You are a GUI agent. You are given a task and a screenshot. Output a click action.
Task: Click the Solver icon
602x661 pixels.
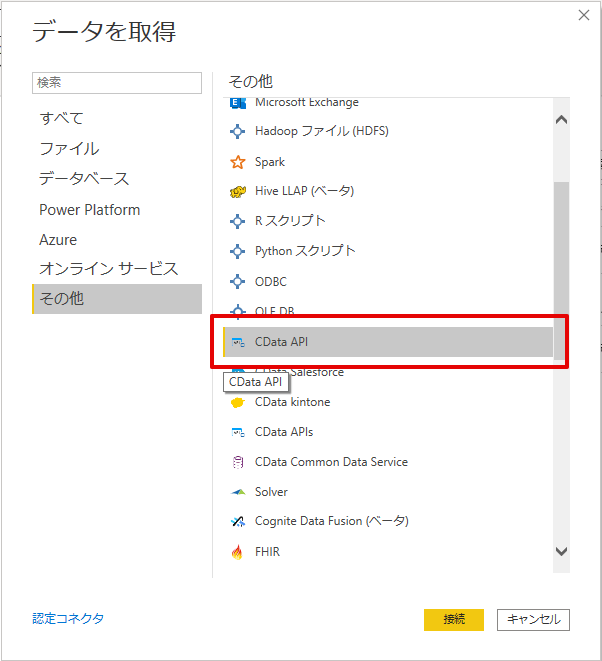(238, 492)
